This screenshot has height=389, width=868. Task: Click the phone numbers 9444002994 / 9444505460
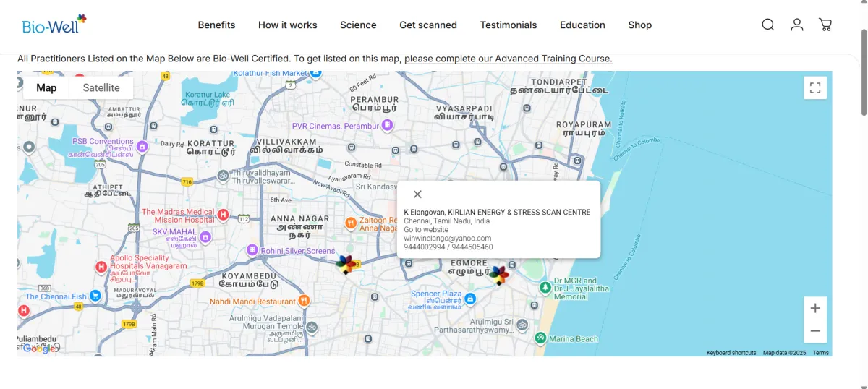click(x=448, y=247)
